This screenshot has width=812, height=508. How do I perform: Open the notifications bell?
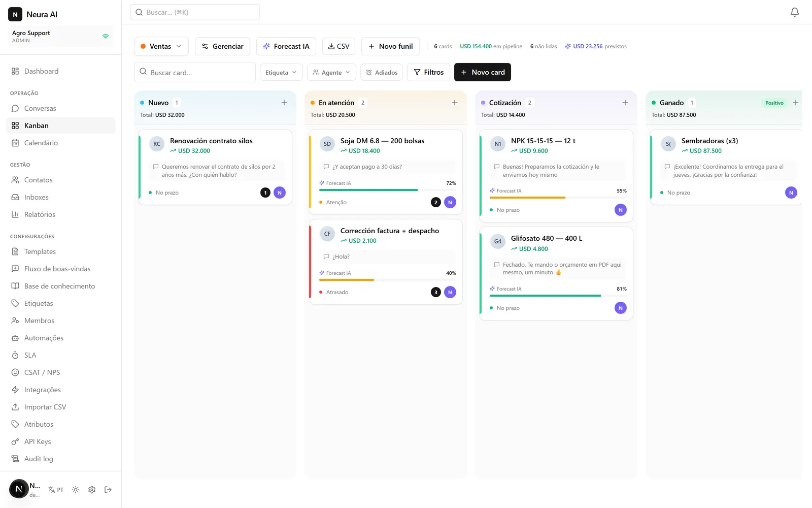tap(795, 12)
